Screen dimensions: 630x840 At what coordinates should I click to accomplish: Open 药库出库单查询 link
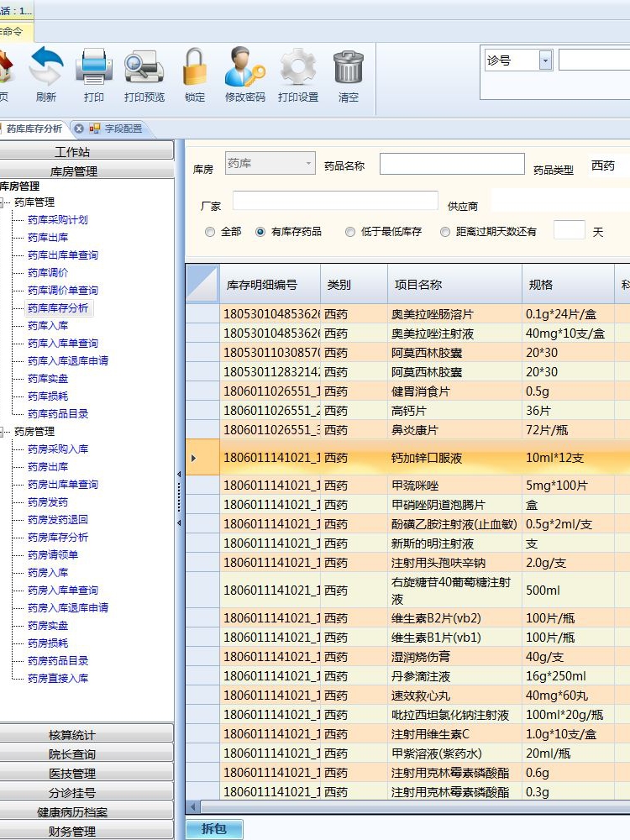(63, 255)
